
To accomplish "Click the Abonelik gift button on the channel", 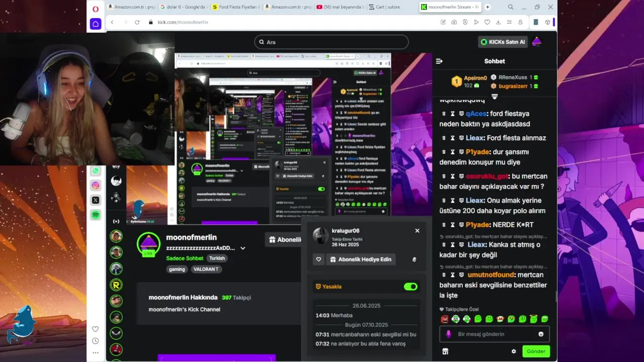I will click(x=284, y=240).
